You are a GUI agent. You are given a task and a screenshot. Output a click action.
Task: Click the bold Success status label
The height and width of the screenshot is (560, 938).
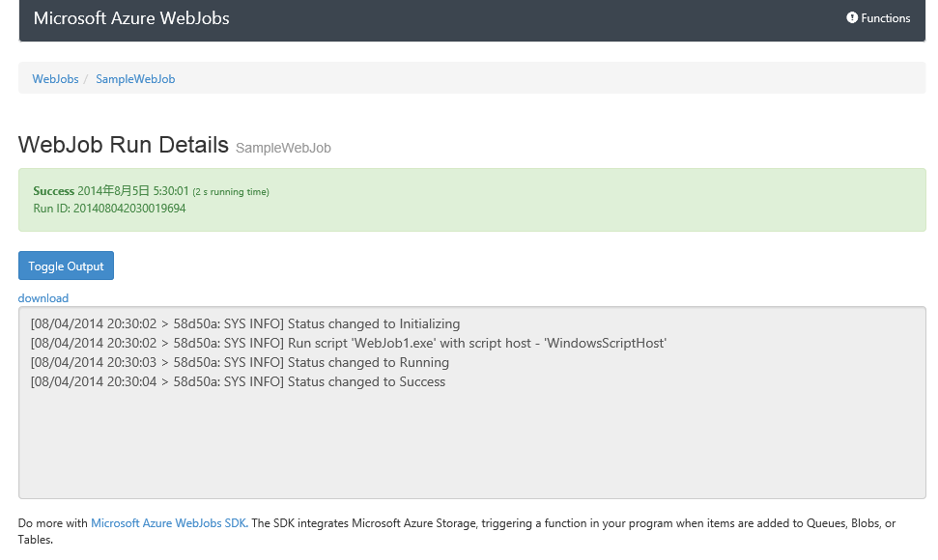click(x=53, y=191)
